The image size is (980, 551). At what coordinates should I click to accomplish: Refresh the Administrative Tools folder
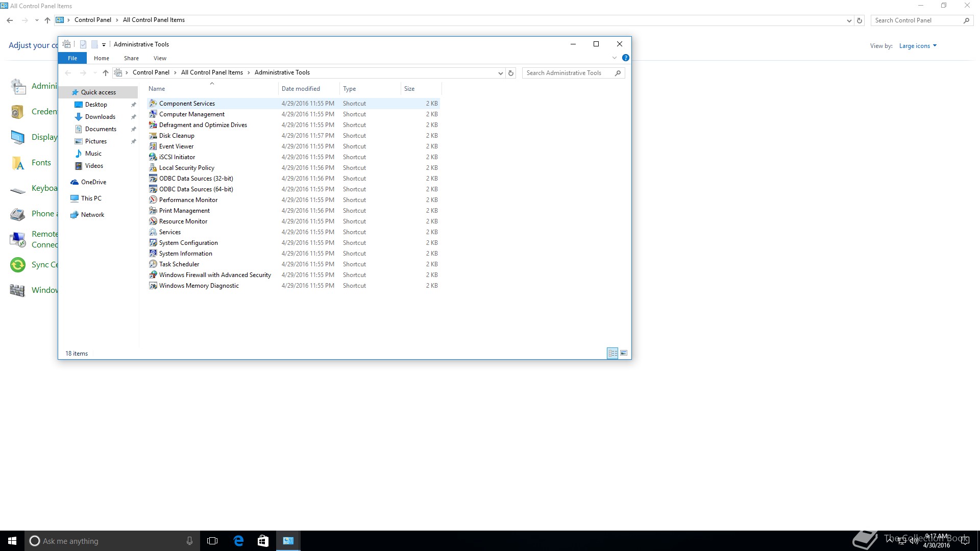[511, 73]
